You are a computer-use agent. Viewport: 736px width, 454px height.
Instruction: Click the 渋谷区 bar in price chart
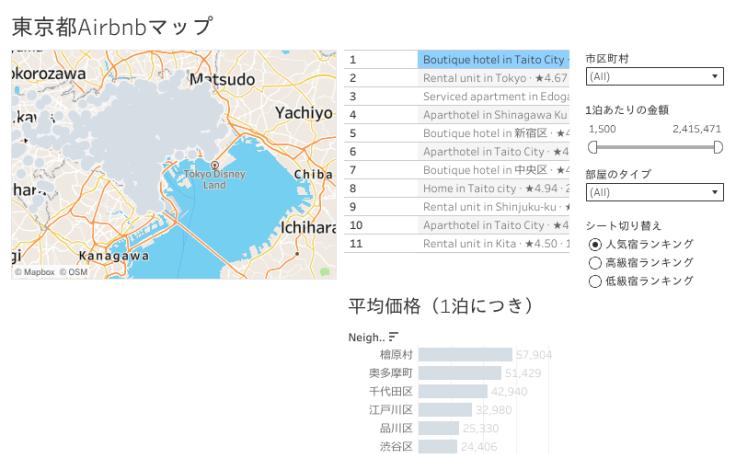tap(438, 446)
